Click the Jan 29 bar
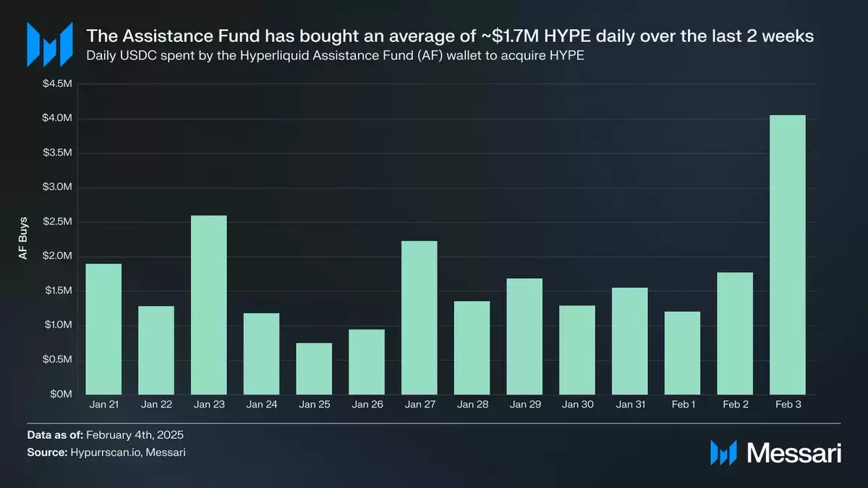This screenshot has width=868, height=488. [524, 337]
